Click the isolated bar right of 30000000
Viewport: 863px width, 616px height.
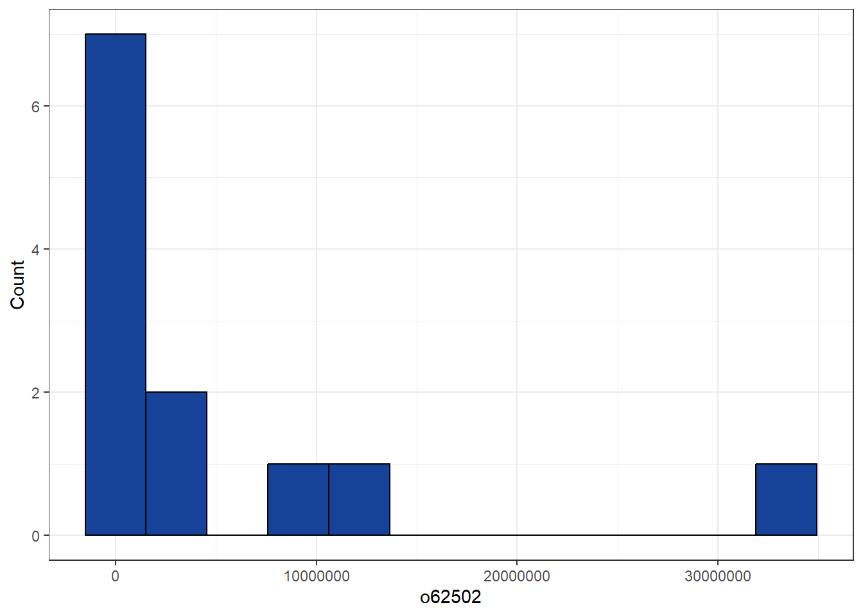(x=786, y=499)
